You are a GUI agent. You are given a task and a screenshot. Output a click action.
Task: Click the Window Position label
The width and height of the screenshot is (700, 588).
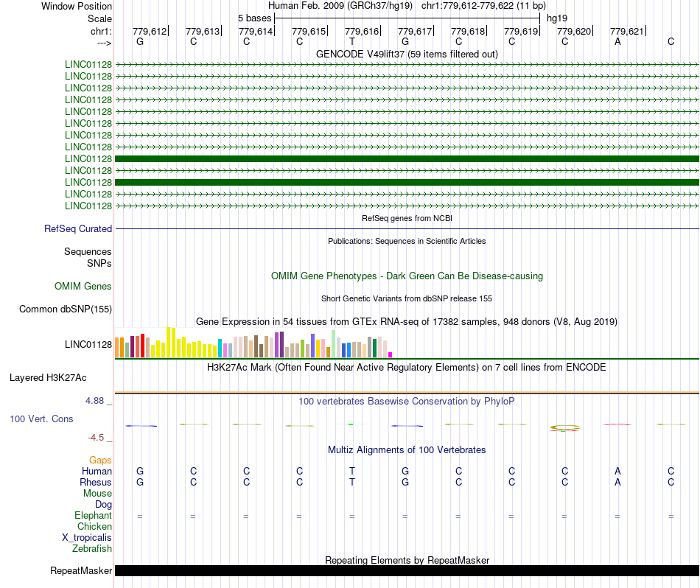[x=77, y=6]
